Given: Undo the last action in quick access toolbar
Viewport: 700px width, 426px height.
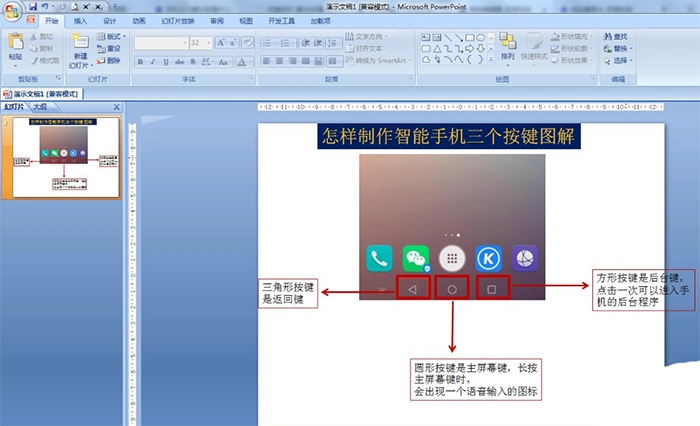Looking at the screenshot, I should coord(45,7).
